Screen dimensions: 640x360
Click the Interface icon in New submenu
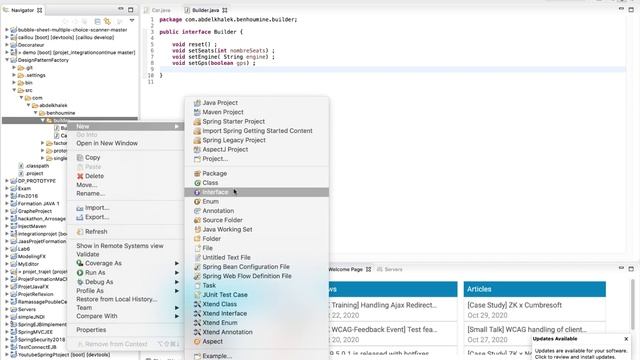(197, 192)
